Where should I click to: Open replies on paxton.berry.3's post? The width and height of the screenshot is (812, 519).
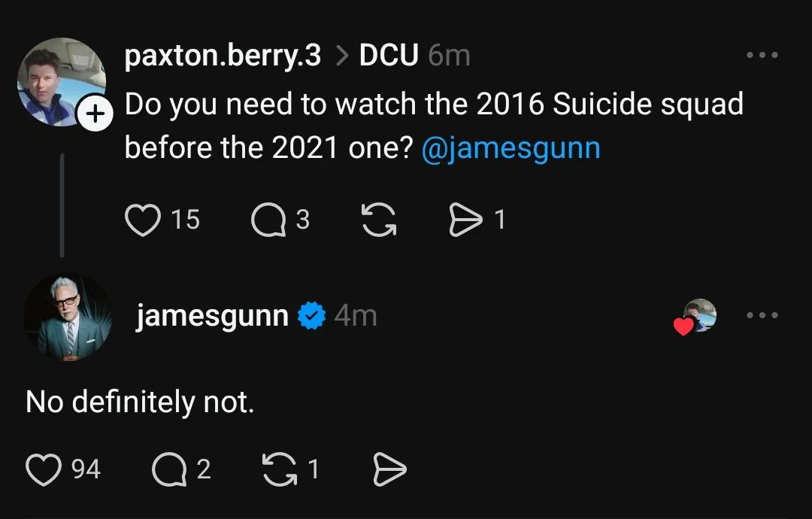[x=267, y=220]
